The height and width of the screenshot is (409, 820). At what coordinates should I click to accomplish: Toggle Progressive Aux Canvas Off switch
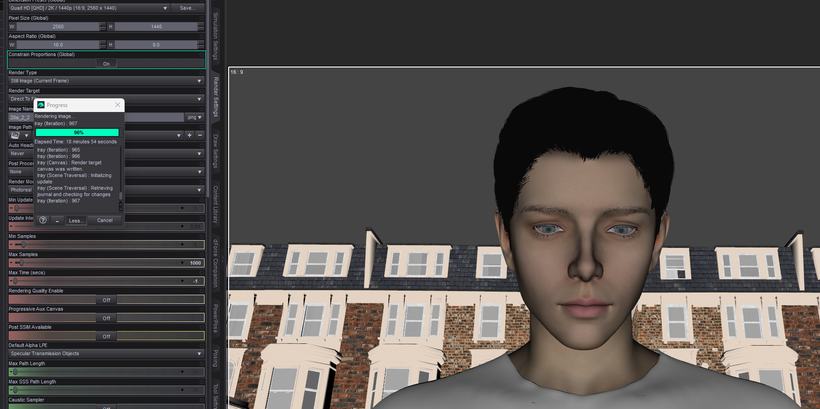(106, 318)
